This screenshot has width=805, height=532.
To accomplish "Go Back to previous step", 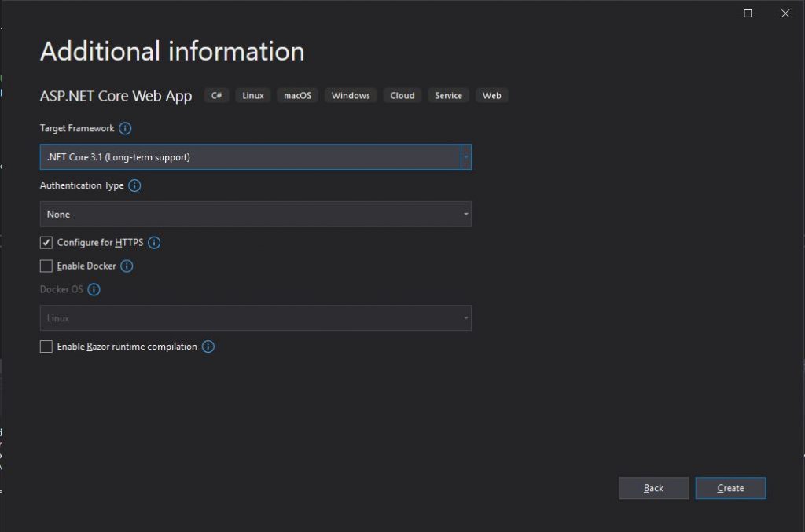I will (x=653, y=488).
